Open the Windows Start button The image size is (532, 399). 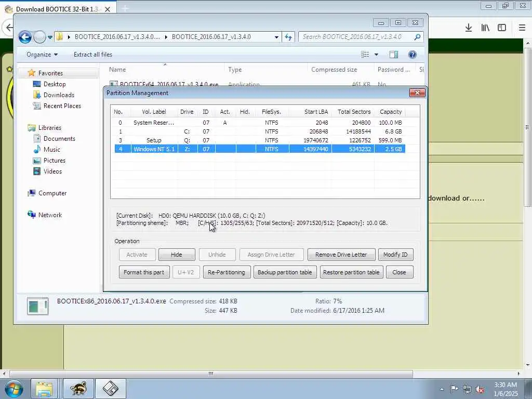coord(14,389)
